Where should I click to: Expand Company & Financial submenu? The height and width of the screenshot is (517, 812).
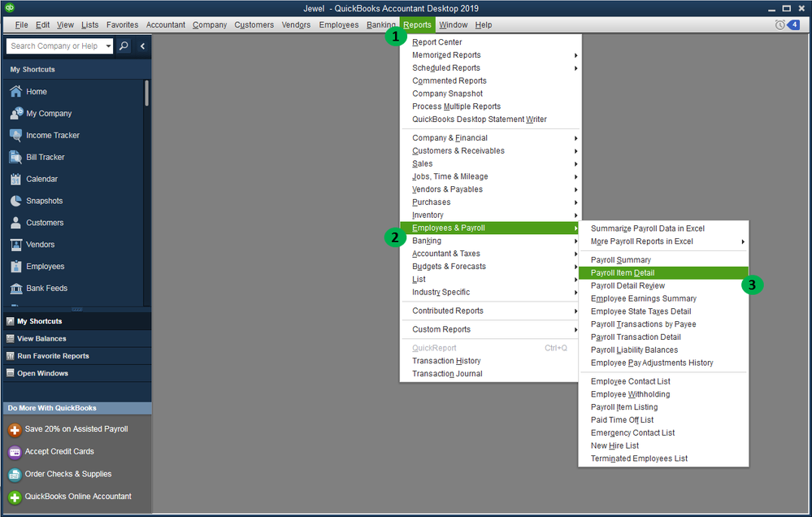tap(575, 138)
